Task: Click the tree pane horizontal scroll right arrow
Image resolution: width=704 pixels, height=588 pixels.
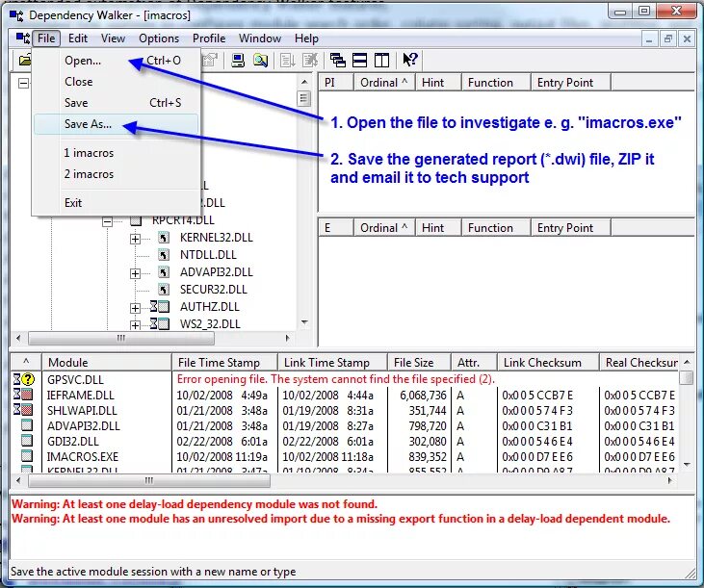Action: click(x=288, y=338)
